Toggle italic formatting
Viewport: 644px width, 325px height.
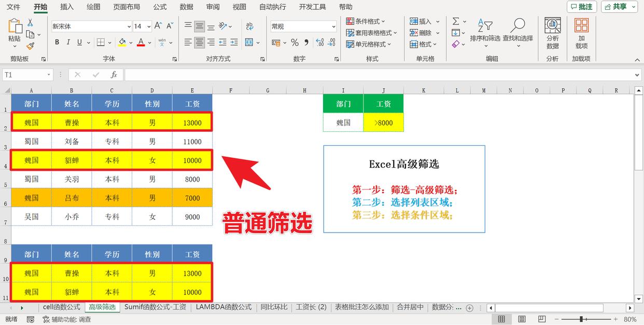[x=68, y=43]
